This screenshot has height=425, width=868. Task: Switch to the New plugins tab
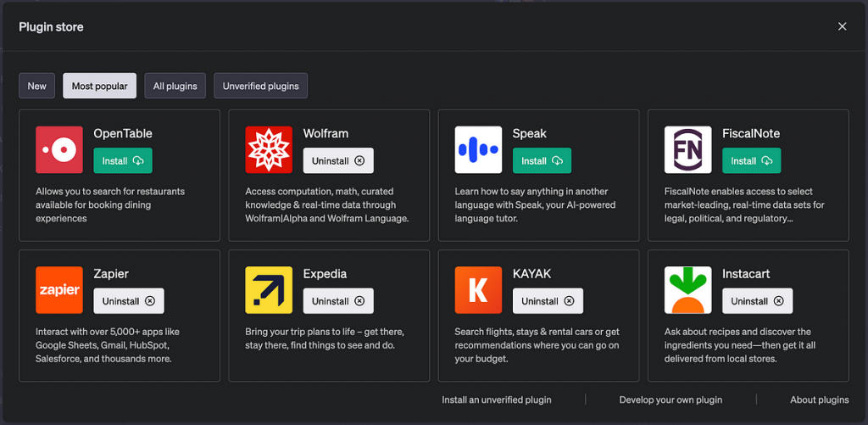[37, 86]
